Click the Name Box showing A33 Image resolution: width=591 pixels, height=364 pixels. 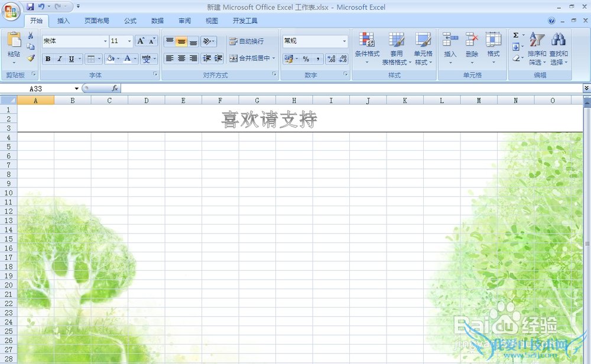tap(36, 89)
